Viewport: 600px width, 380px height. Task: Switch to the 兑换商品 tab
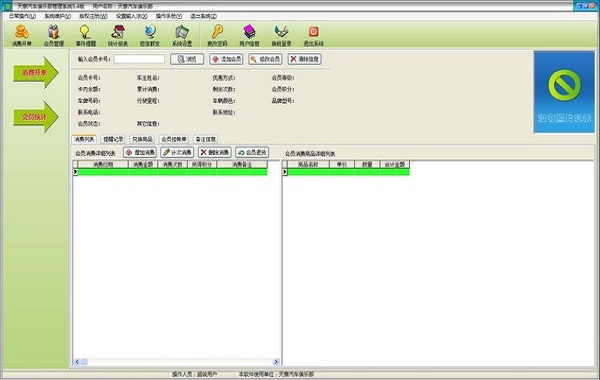(142, 139)
